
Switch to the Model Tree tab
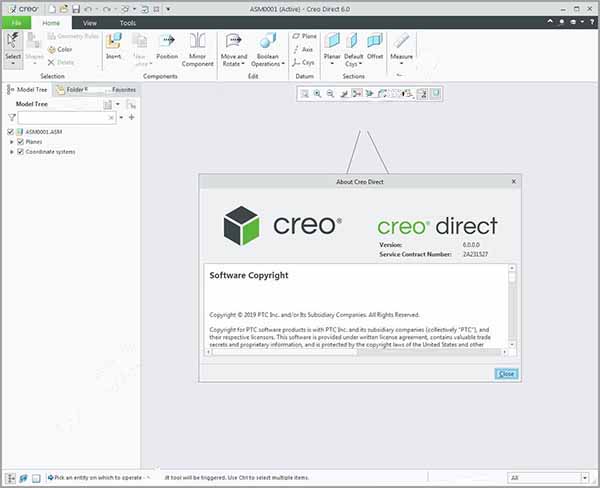pos(28,90)
